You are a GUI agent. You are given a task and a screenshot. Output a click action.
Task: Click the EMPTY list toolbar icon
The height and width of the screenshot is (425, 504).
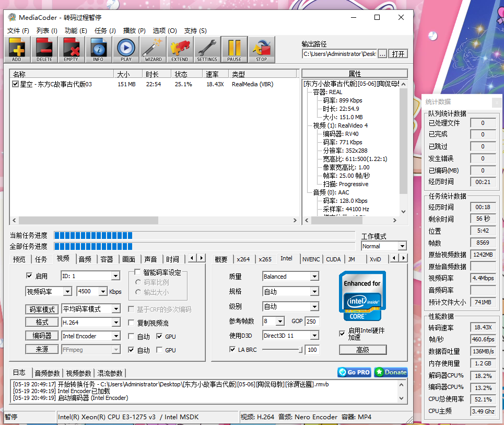[x=71, y=50]
